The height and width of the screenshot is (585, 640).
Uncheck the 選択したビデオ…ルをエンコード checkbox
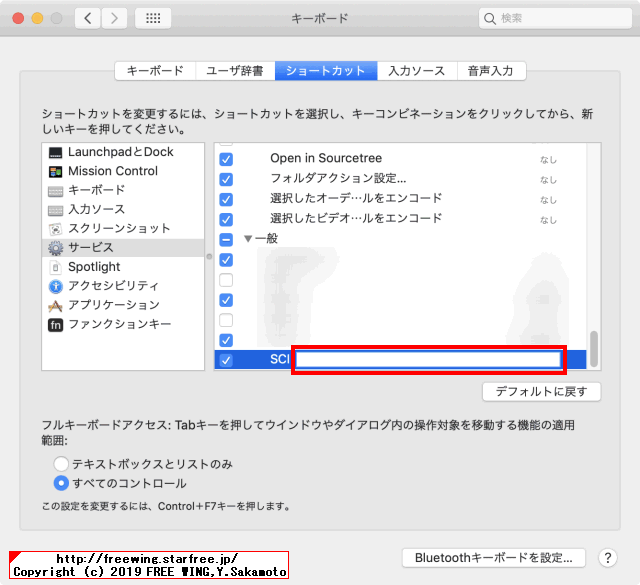(226, 219)
